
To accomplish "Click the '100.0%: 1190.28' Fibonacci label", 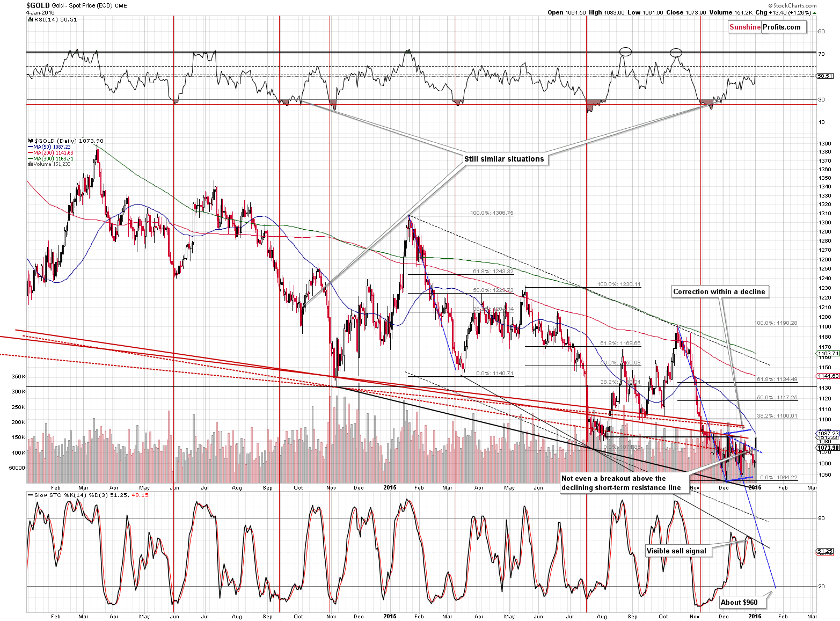I will [776, 323].
